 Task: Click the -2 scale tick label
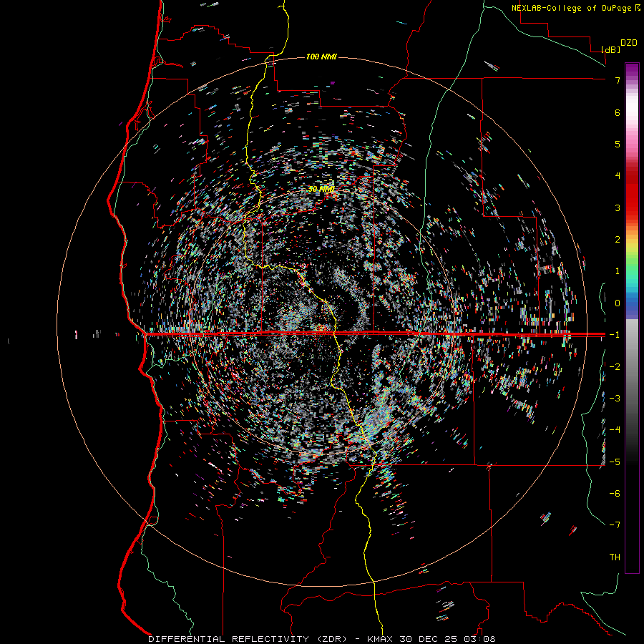pos(615,367)
